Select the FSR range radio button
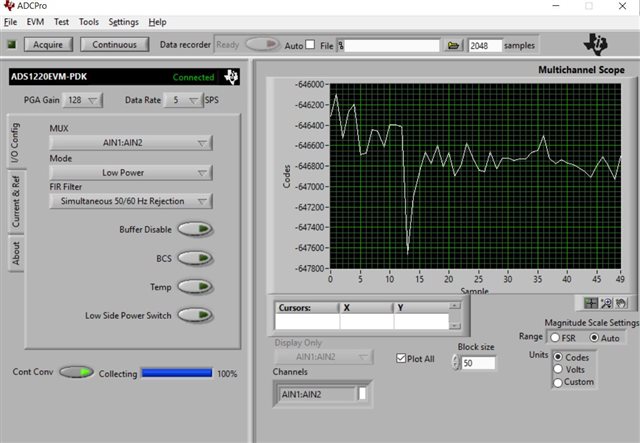The image size is (640, 443). pos(555,338)
